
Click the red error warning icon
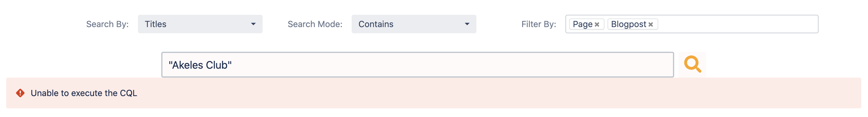pos(20,93)
